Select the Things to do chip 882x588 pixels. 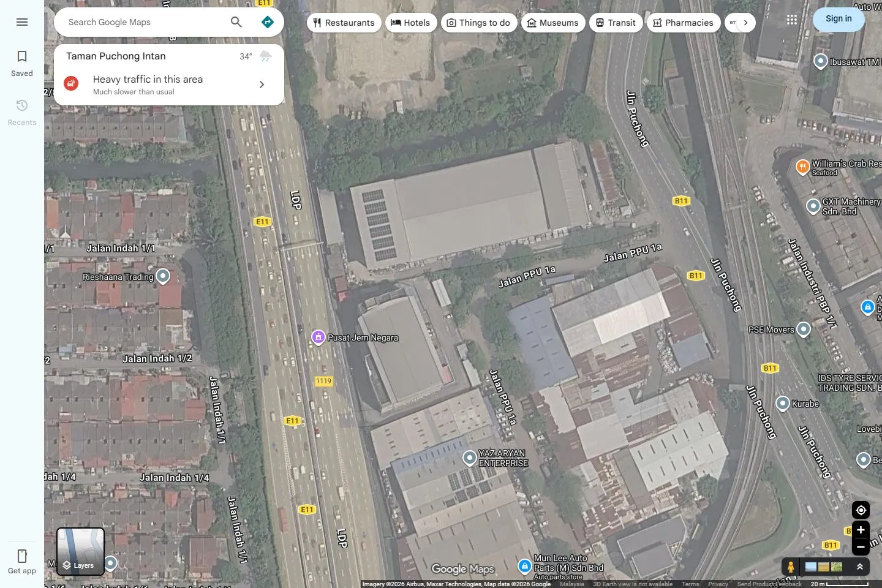click(479, 23)
